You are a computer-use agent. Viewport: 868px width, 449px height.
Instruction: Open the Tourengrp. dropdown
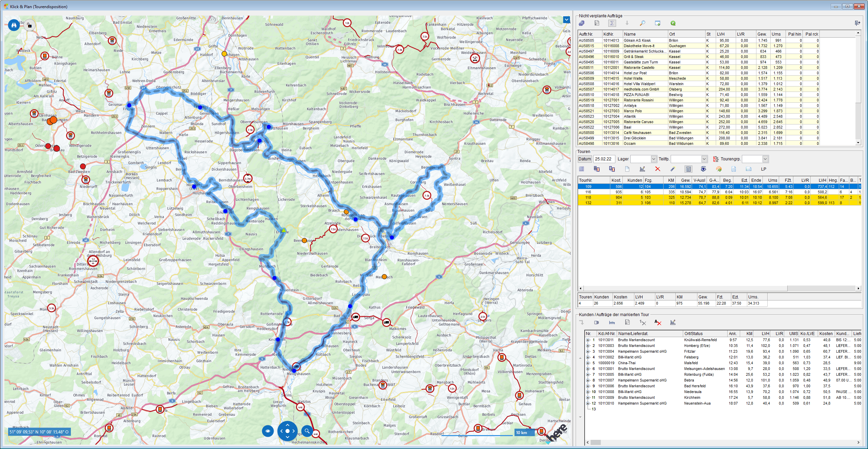click(x=765, y=159)
